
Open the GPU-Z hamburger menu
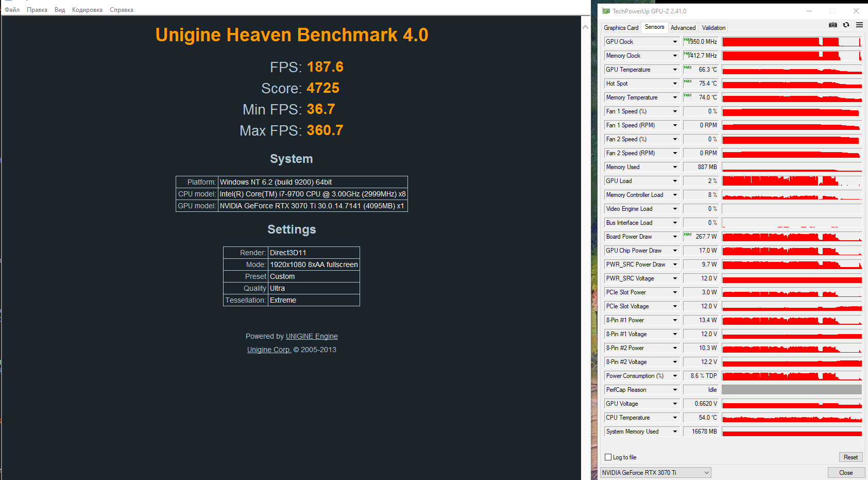tap(859, 25)
